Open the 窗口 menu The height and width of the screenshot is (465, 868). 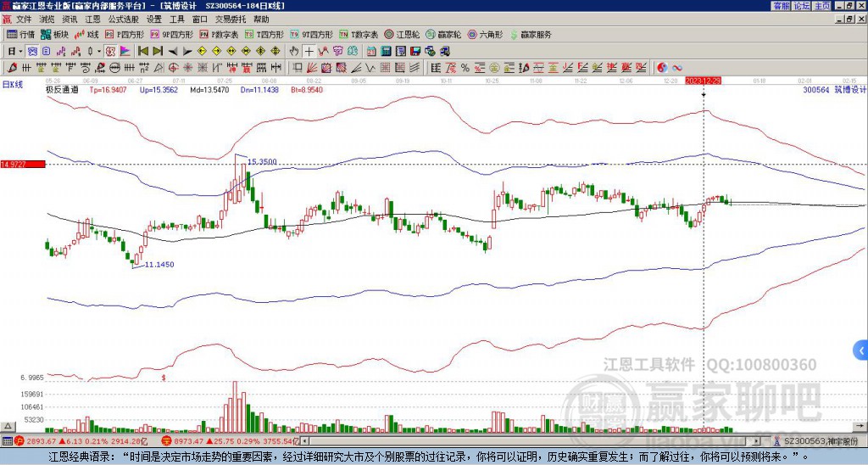tap(200, 20)
